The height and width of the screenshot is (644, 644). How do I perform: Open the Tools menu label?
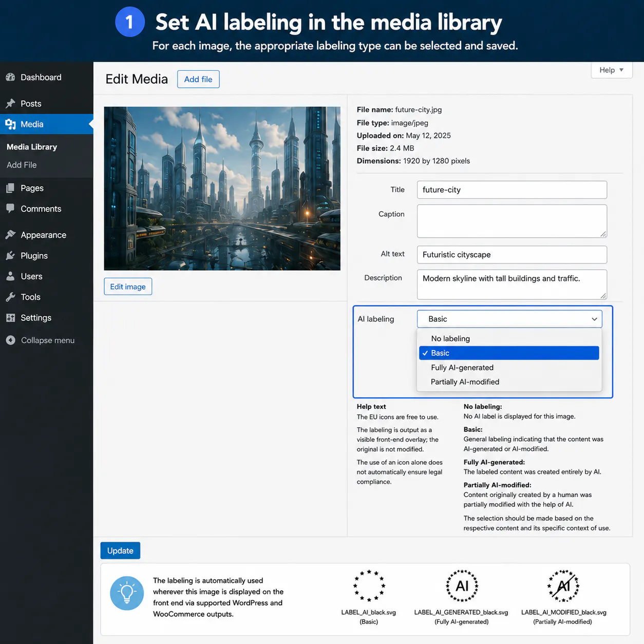(30, 297)
